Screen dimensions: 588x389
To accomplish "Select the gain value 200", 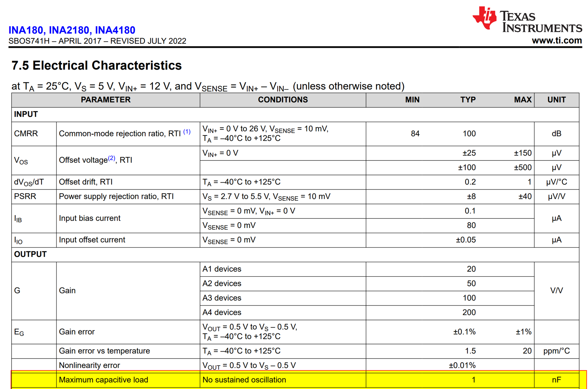I will 469,312.
